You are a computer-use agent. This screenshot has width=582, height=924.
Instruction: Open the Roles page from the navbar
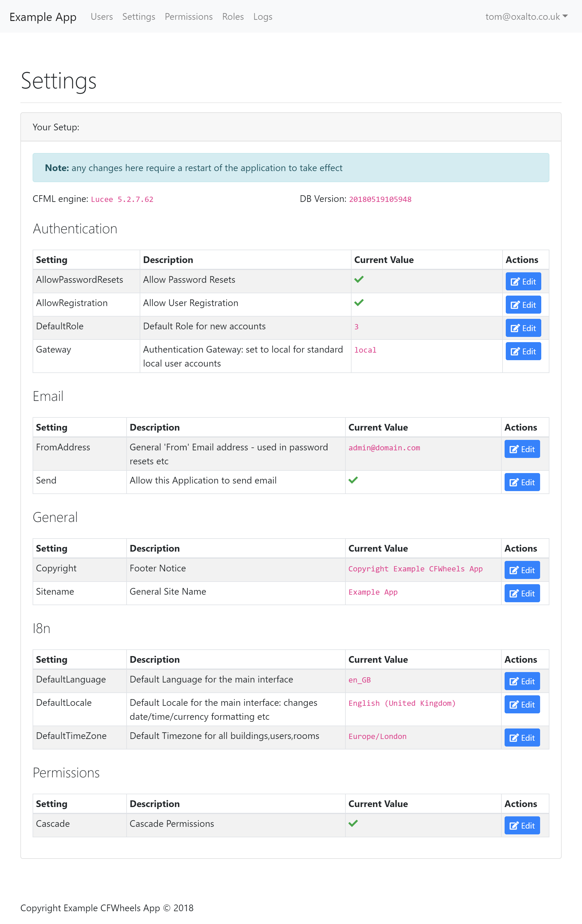pos(233,17)
